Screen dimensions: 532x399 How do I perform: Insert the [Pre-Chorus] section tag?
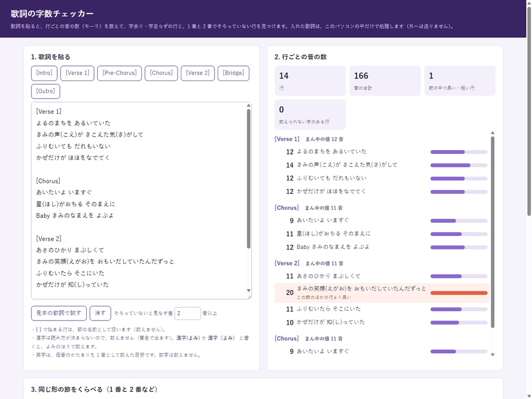coord(119,73)
